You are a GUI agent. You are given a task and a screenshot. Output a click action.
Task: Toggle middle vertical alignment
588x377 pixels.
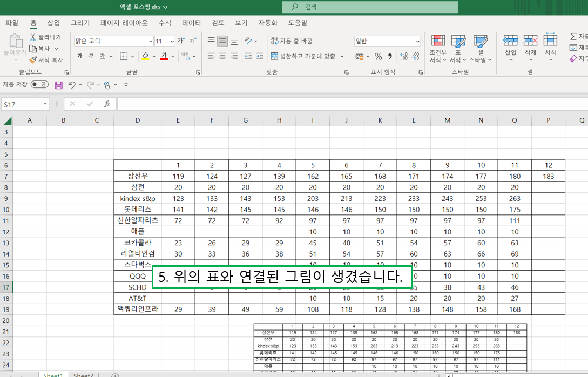coord(222,41)
